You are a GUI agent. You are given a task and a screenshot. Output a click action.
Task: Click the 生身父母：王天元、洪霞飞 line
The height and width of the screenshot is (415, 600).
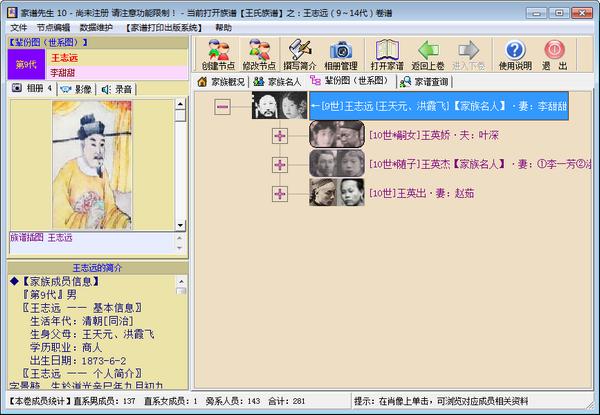pyautogui.click(x=92, y=334)
